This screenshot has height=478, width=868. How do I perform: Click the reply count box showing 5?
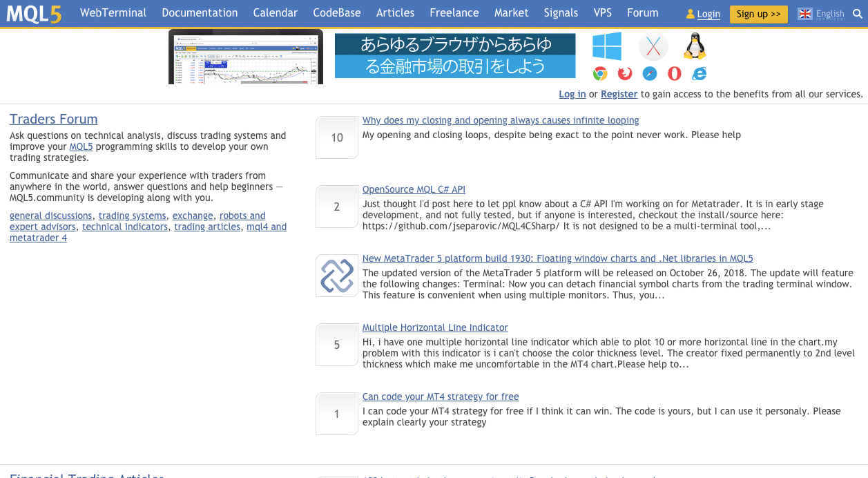coord(337,345)
